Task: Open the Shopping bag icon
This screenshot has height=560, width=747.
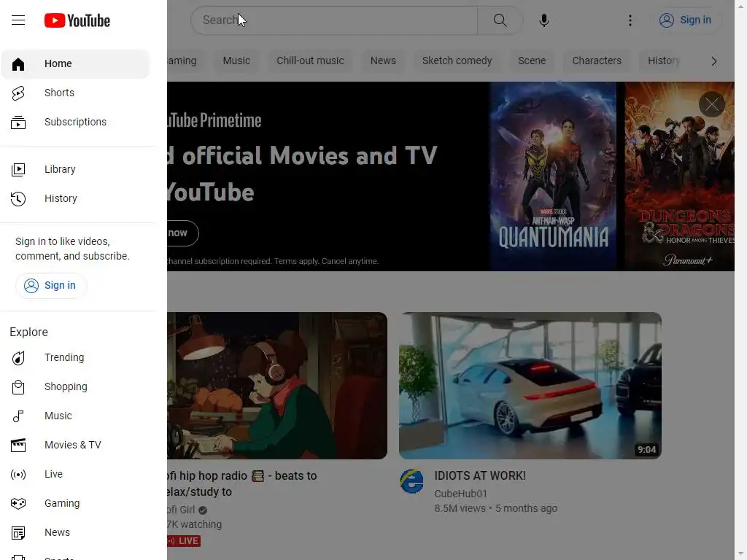Action: [18, 386]
